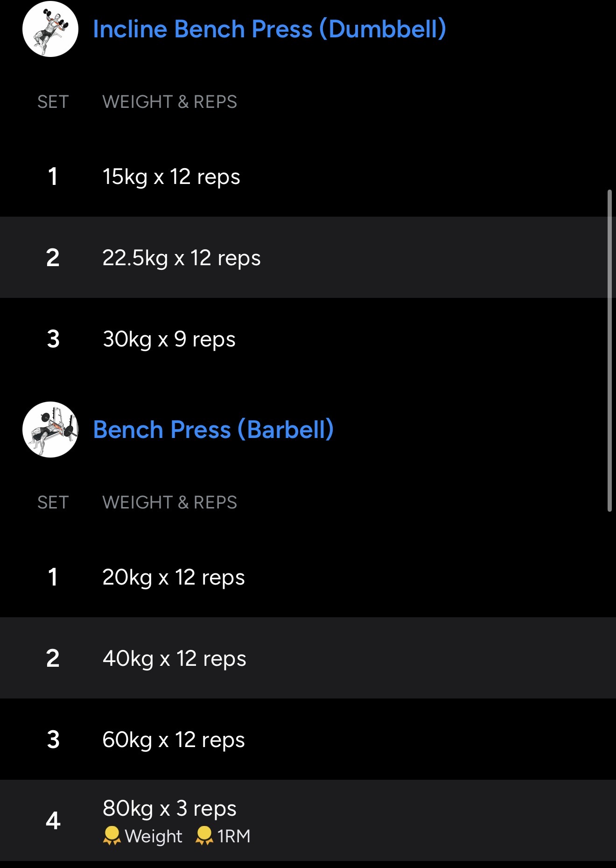
Task: Tap the Bench Press barbell exercise icon
Action: click(50, 430)
